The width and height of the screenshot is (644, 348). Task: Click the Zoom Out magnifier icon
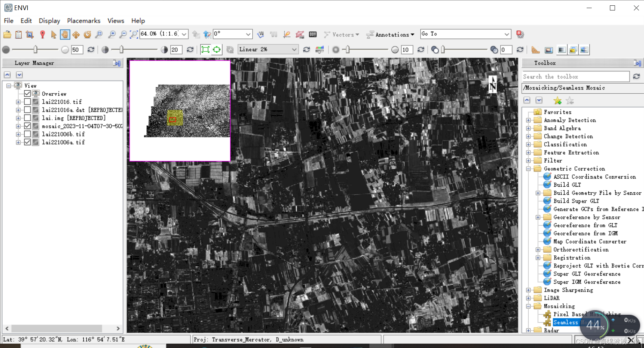[123, 34]
